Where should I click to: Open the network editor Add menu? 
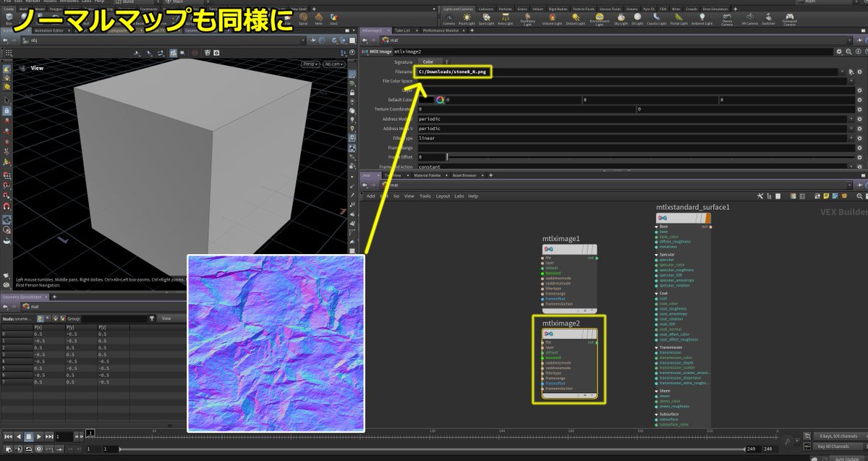(x=370, y=196)
